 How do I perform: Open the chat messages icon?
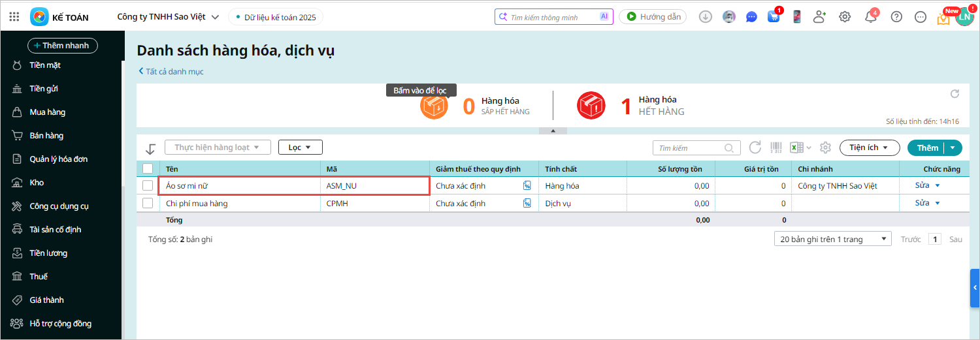point(751,17)
